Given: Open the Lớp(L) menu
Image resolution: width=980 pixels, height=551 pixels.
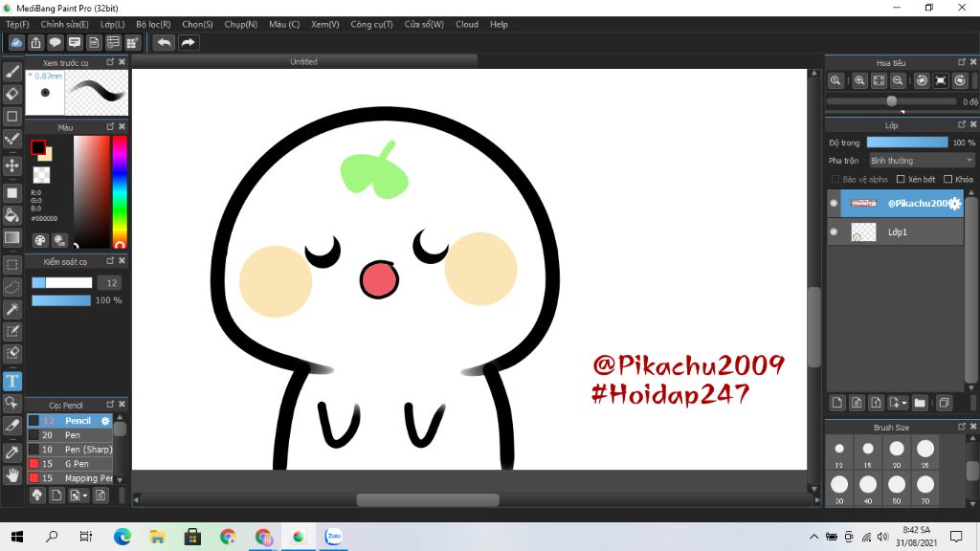Looking at the screenshot, I should click(x=113, y=24).
